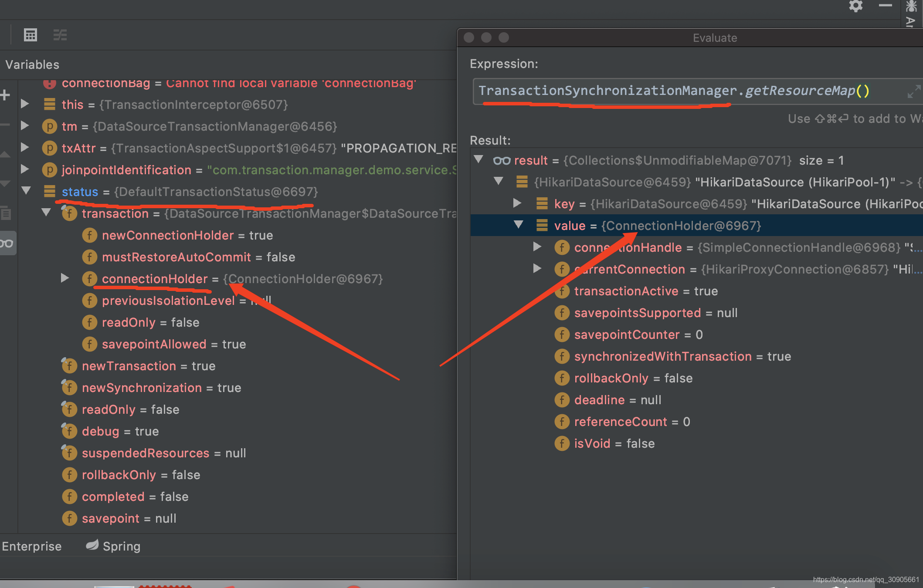
Task: Click the table view icon in toolbar
Action: [x=31, y=35]
